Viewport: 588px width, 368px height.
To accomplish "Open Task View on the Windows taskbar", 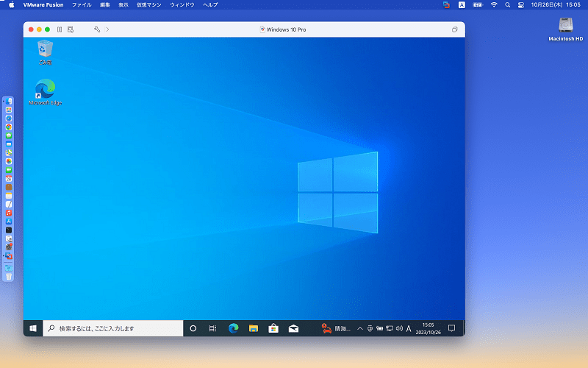I will tap(212, 328).
